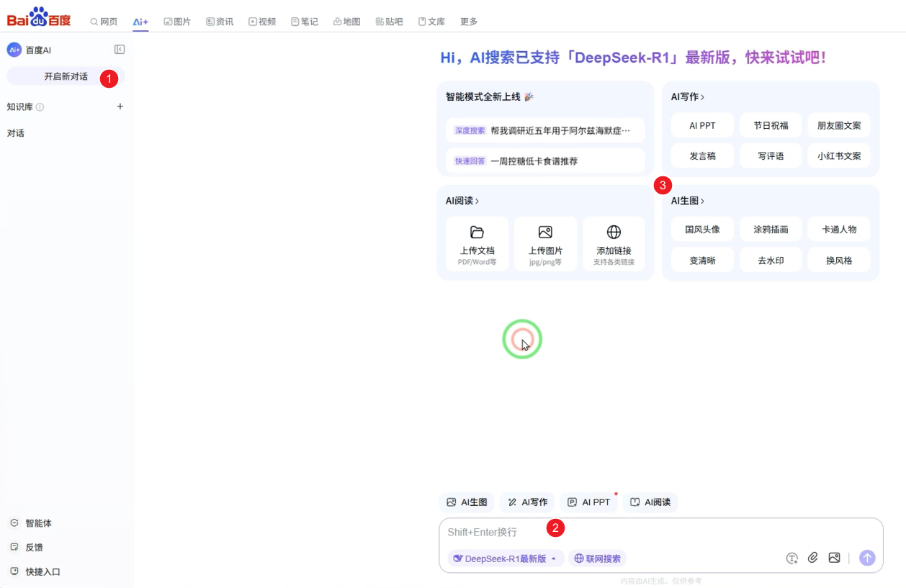Click the image upload icon in input box
The width and height of the screenshot is (906, 588).
pos(834,558)
